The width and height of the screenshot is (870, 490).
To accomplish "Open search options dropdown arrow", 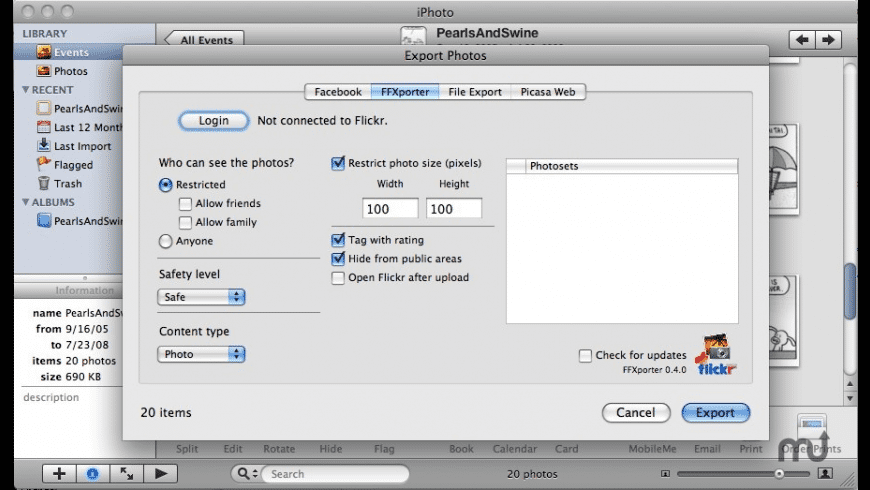I will pyautogui.click(x=255, y=473).
